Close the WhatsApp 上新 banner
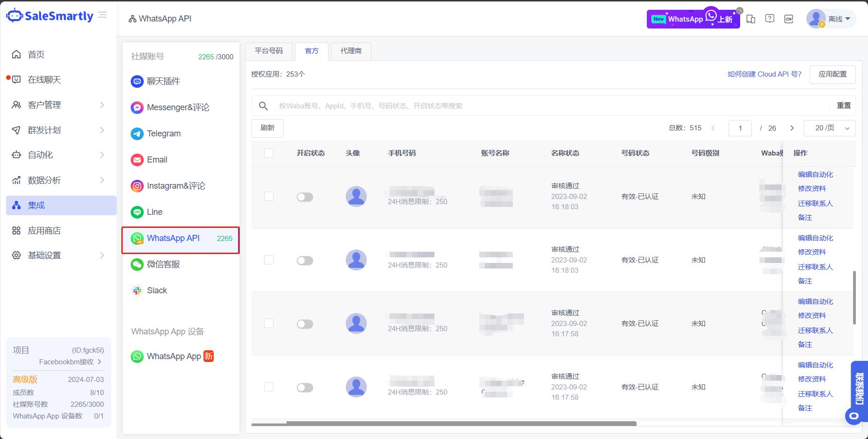 [740, 11]
